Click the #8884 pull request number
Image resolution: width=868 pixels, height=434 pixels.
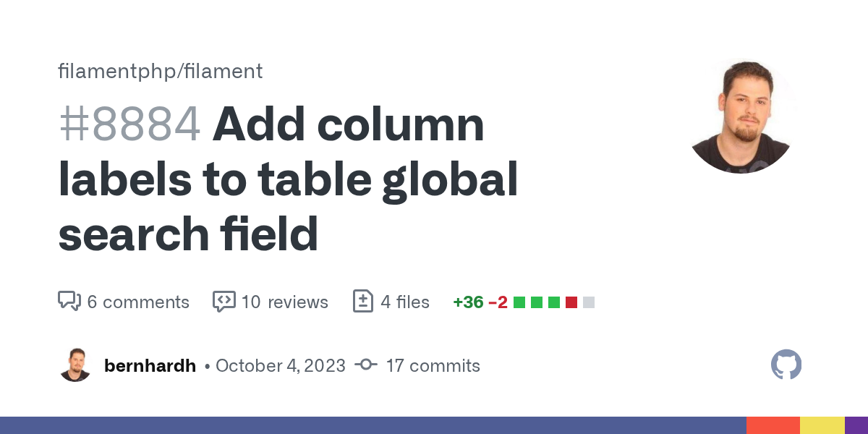coord(129,124)
